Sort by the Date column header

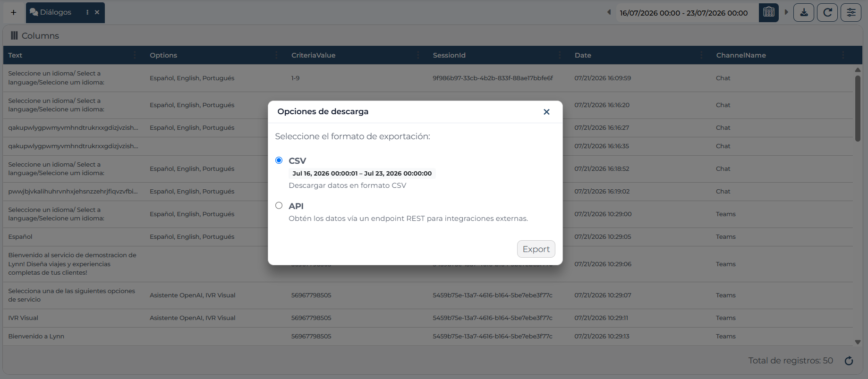point(583,55)
